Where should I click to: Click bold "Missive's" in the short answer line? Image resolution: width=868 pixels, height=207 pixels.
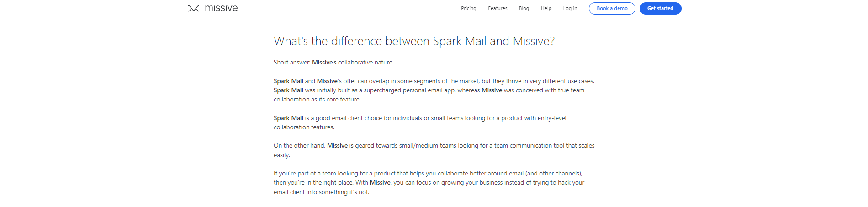324,63
